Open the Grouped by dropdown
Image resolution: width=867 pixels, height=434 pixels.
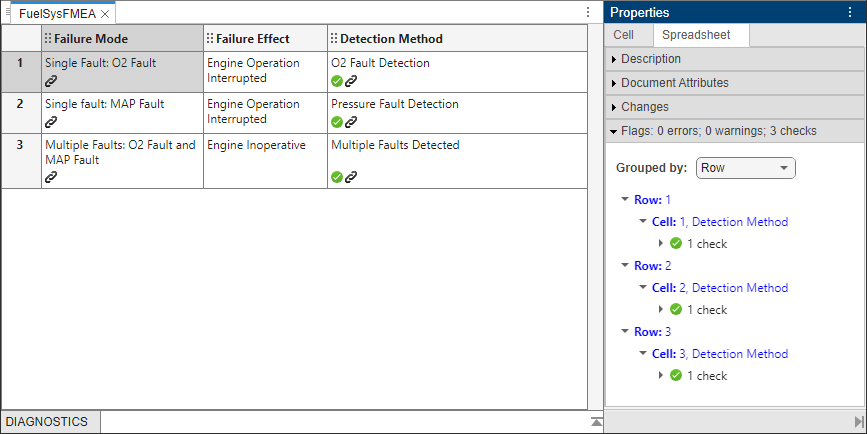tap(745, 168)
